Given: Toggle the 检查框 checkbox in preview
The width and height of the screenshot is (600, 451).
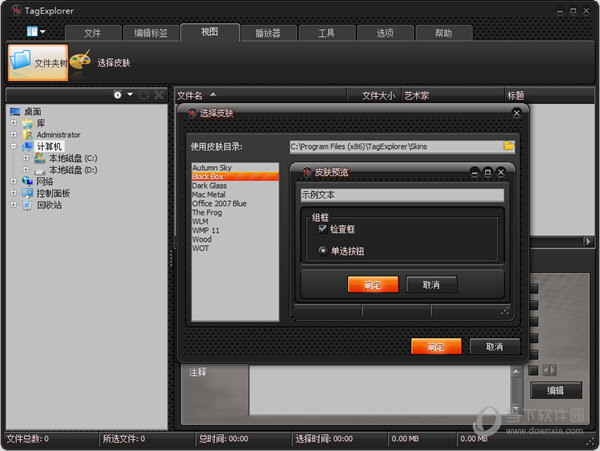Looking at the screenshot, I should (x=322, y=229).
